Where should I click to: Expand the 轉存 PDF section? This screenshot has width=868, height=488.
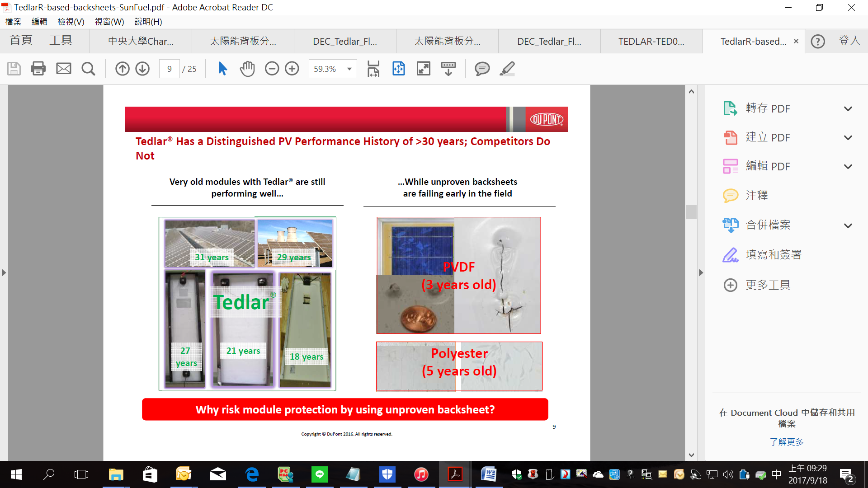coord(848,109)
